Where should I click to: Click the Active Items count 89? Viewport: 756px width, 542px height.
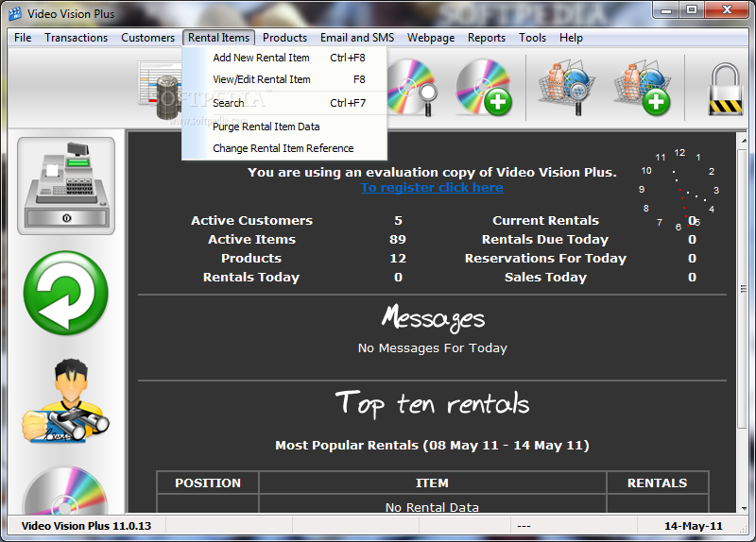(x=398, y=240)
